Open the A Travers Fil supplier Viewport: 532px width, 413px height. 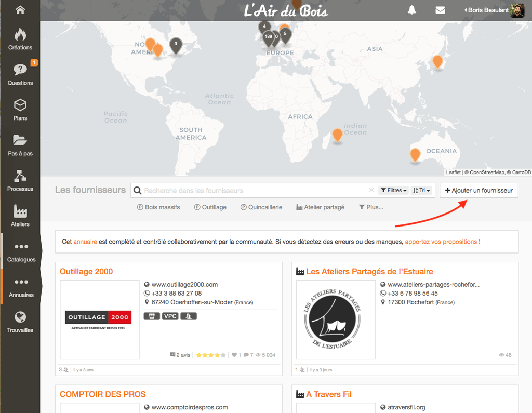(329, 394)
